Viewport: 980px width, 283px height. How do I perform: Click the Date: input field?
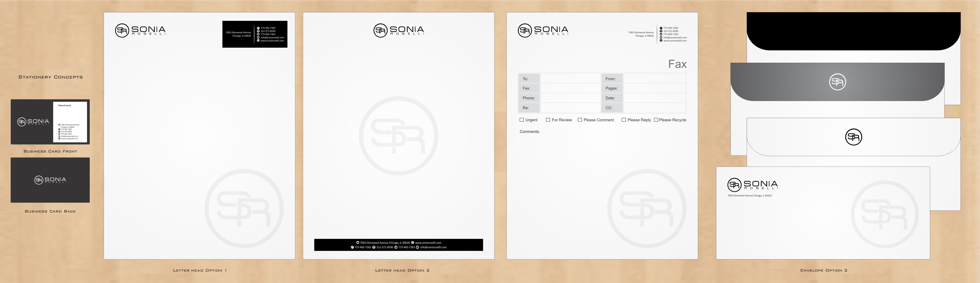(x=654, y=98)
